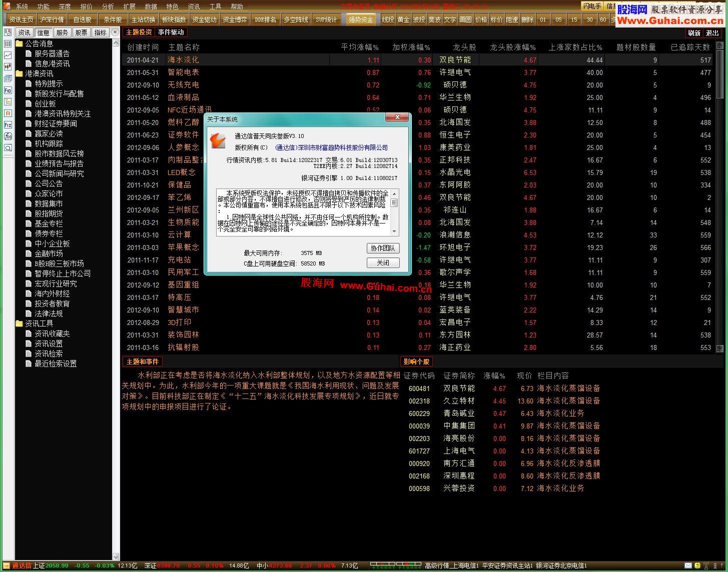728x572 pixels.
Task: Switch to the 主题投资 tab
Action: point(139,32)
